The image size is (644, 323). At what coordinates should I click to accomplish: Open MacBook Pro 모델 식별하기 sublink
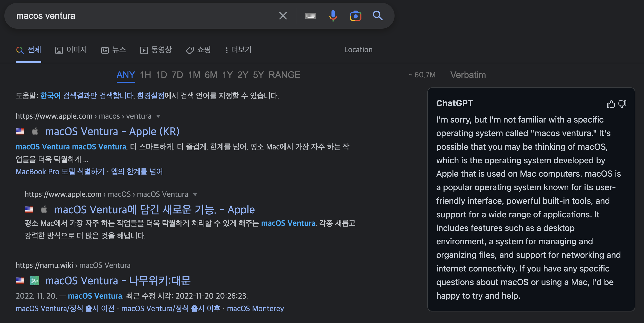pyautogui.click(x=60, y=171)
